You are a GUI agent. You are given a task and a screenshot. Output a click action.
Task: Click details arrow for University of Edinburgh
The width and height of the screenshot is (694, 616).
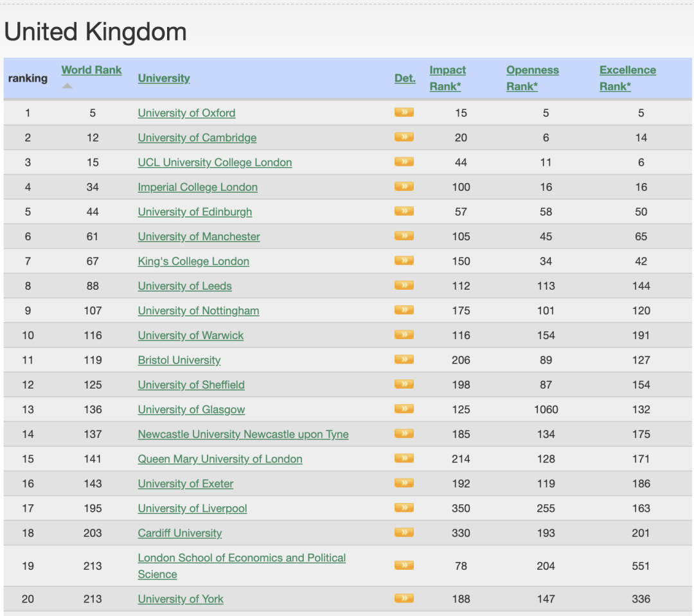tap(404, 211)
